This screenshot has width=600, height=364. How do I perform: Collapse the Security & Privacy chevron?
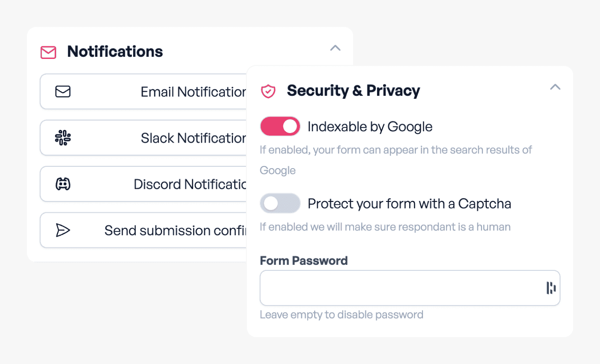(x=555, y=87)
